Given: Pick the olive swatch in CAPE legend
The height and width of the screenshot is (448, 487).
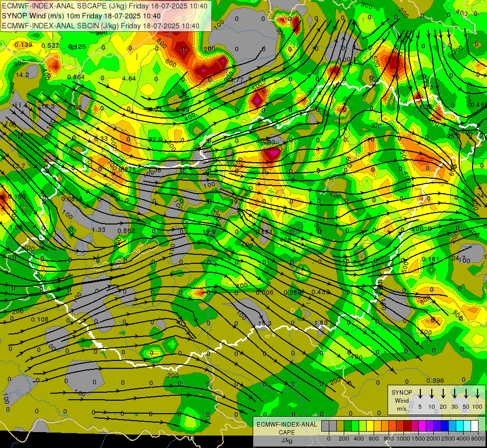Looking at the screenshot, I should (340, 426).
